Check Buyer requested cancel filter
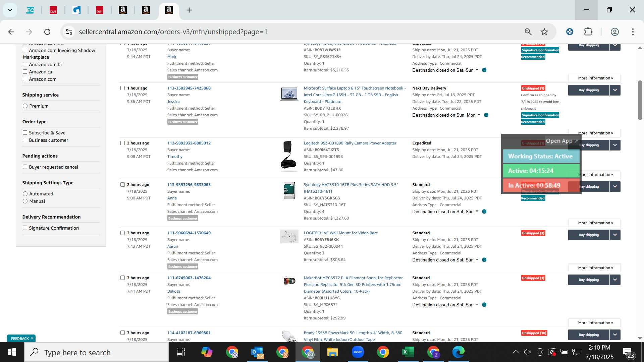 [25, 167]
